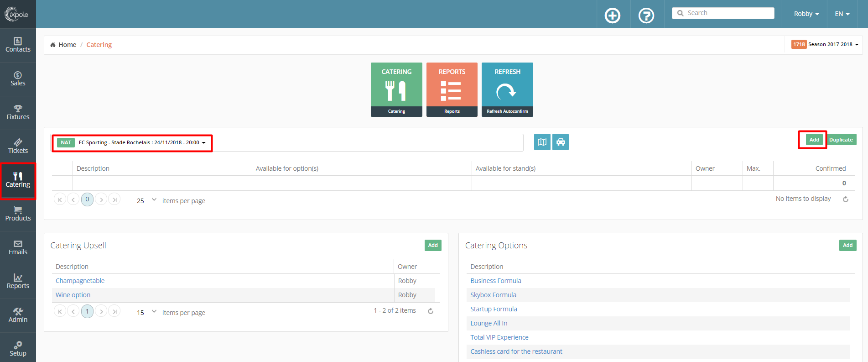Screen dimensions: 868x362
Task: Go to last page in Upsell pager
Action: (x=114, y=311)
